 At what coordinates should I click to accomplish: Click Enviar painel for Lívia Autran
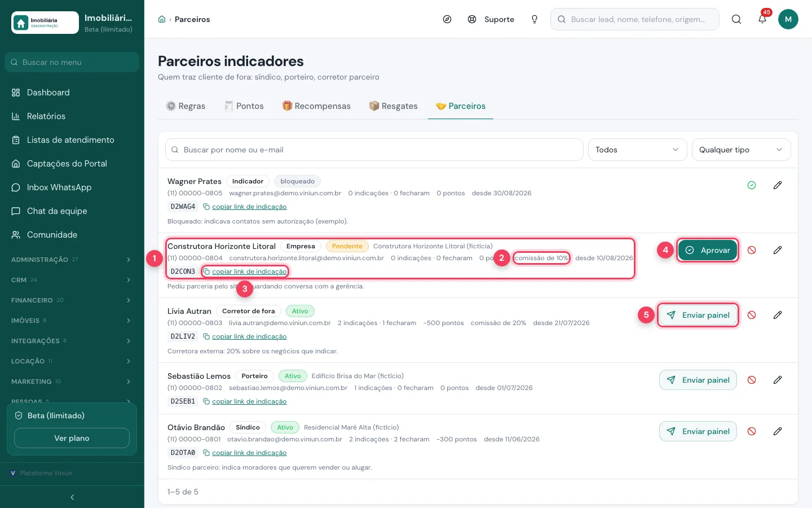[x=698, y=315]
